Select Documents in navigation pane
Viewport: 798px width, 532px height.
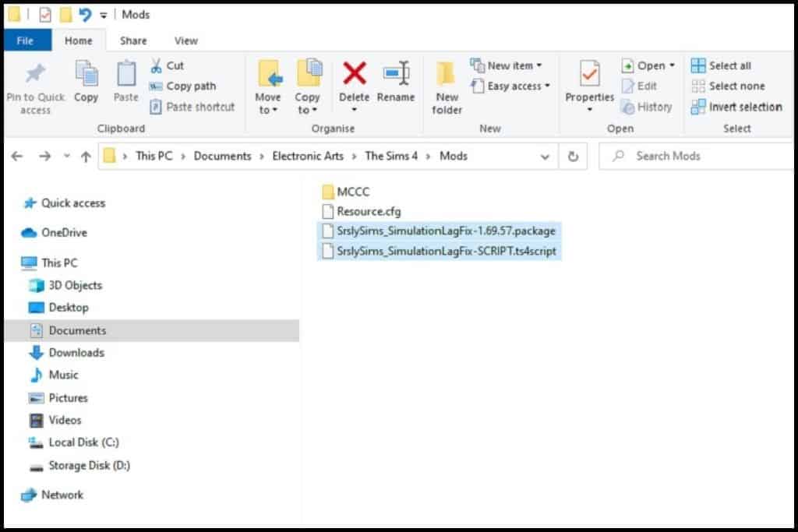(152, 330)
